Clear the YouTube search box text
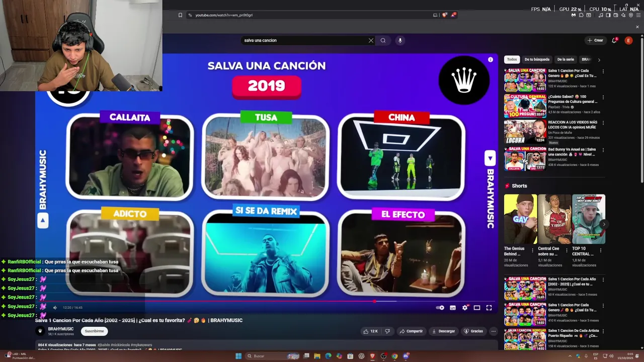644x362 pixels. 371,40
